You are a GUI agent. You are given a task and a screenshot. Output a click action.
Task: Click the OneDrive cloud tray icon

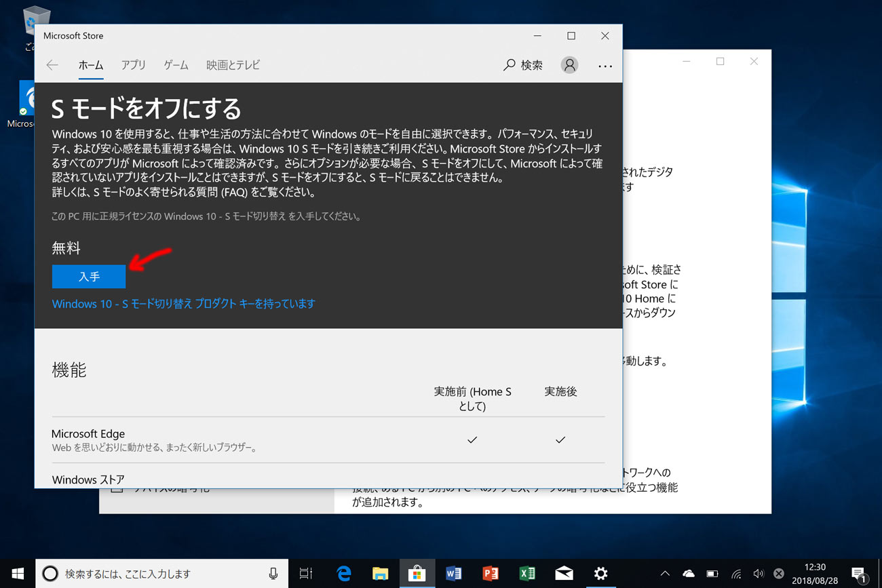(689, 574)
